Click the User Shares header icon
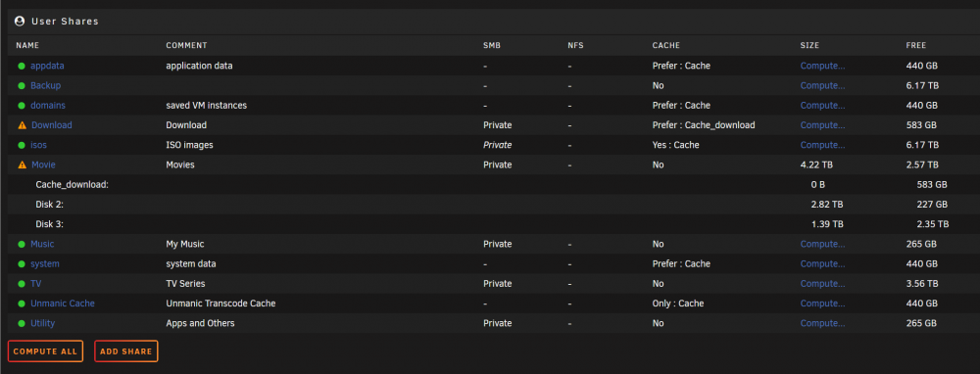Viewport: 980px width, 374px height. click(20, 22)
